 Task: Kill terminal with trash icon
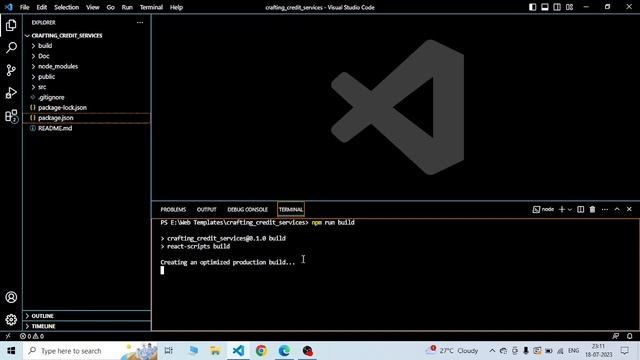592,209
